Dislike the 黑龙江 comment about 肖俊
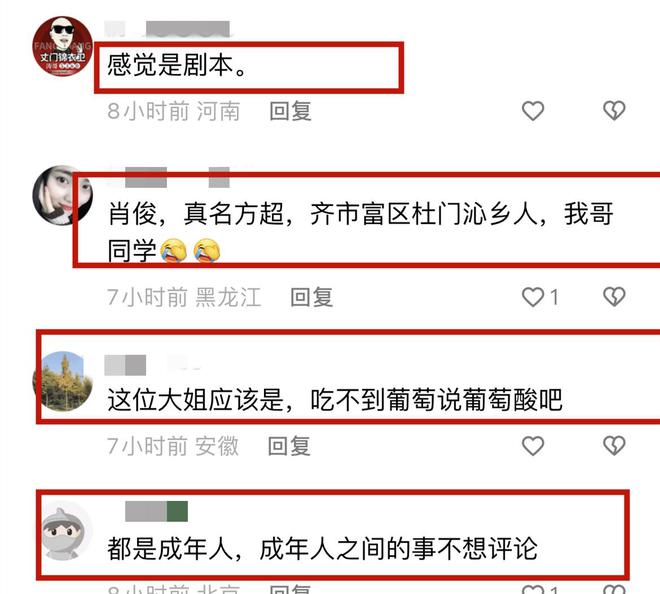Viewport: 660px width, 594px height. [x=614, y=297]
